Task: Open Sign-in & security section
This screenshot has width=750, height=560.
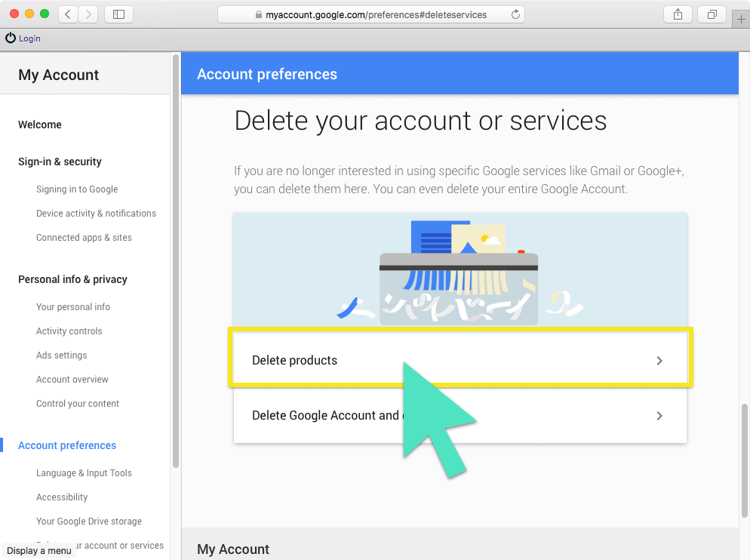Action: [x=60, y=162]
